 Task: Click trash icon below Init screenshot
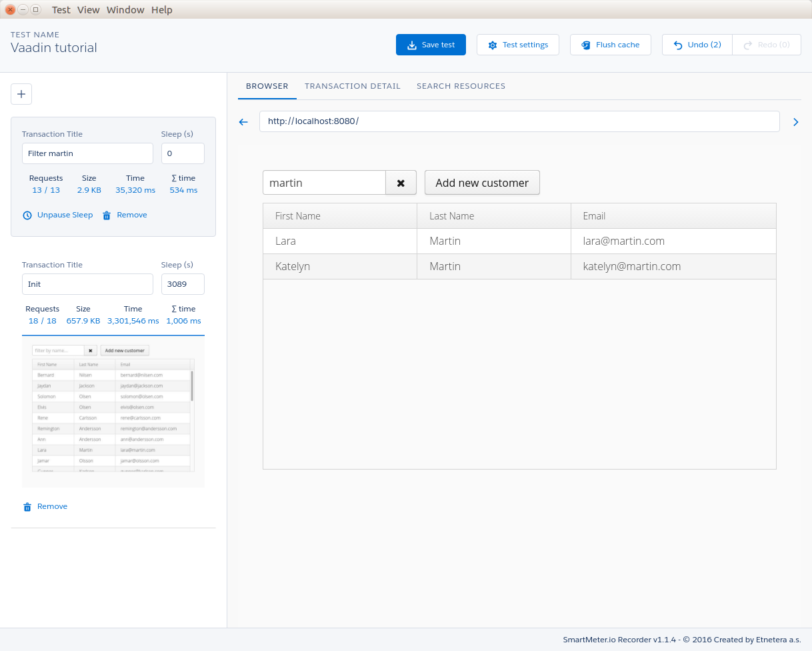coord(27,507)
